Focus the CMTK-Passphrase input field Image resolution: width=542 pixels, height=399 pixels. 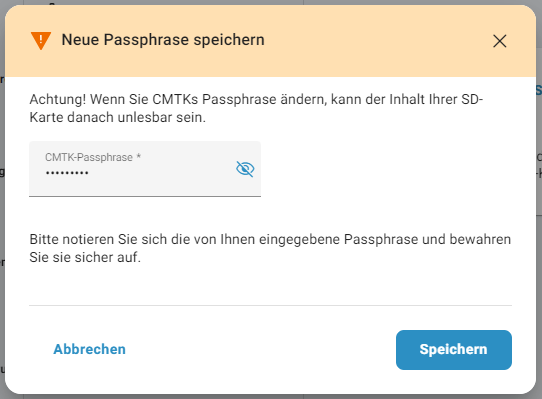145,169
